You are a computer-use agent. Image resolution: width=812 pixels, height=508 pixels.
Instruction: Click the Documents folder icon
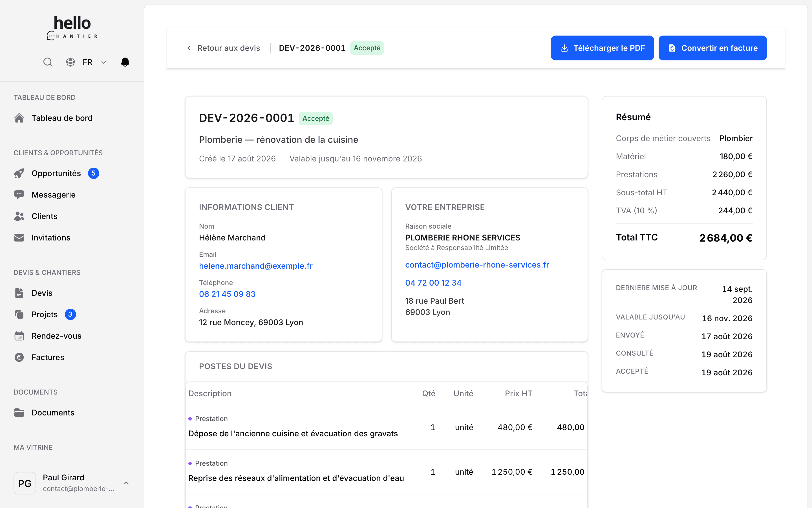19,413
